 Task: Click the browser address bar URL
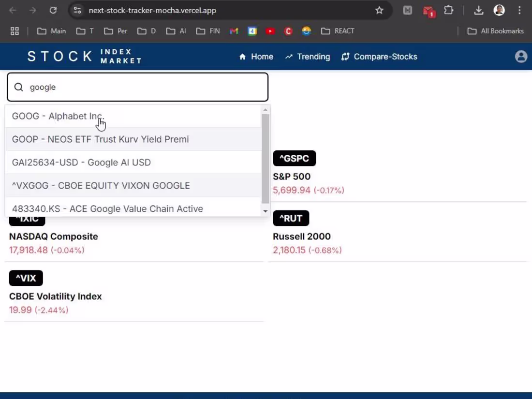152,11
